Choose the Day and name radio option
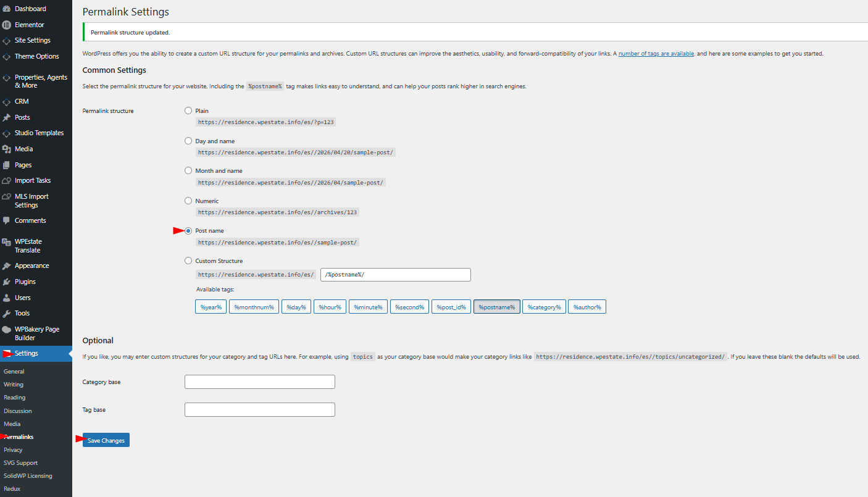 point(188,141)
